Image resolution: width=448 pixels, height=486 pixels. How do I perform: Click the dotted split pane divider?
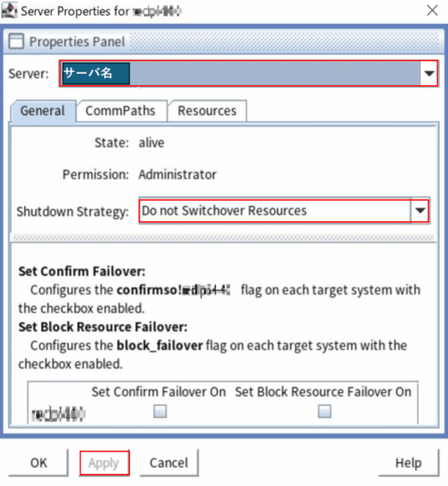(x=224, y=238)
